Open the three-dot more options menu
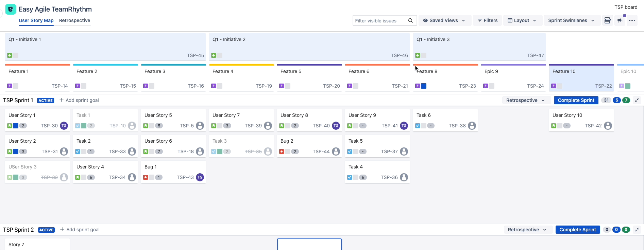This screenshot has height=250, width=644. tap(632, 21)
